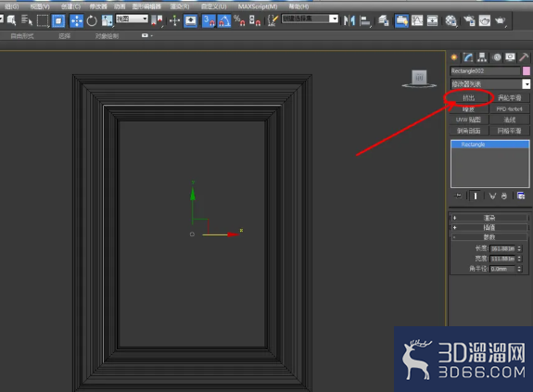The width and height of the screenshot is (533, 392).
Task: Click Edit Named Selection Sets icon
Action: coord(273,20)
